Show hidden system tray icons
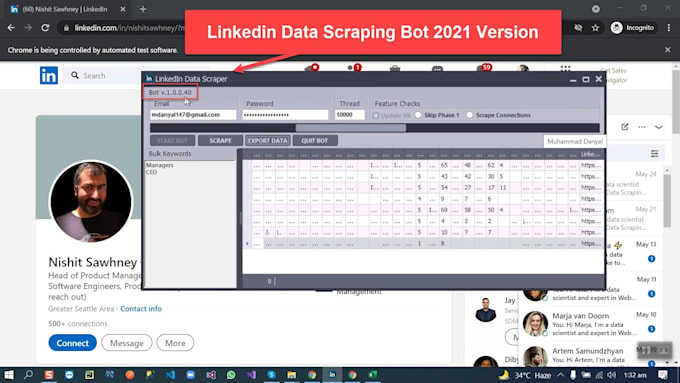The image size is (680, 383). [x=561, y=375]
